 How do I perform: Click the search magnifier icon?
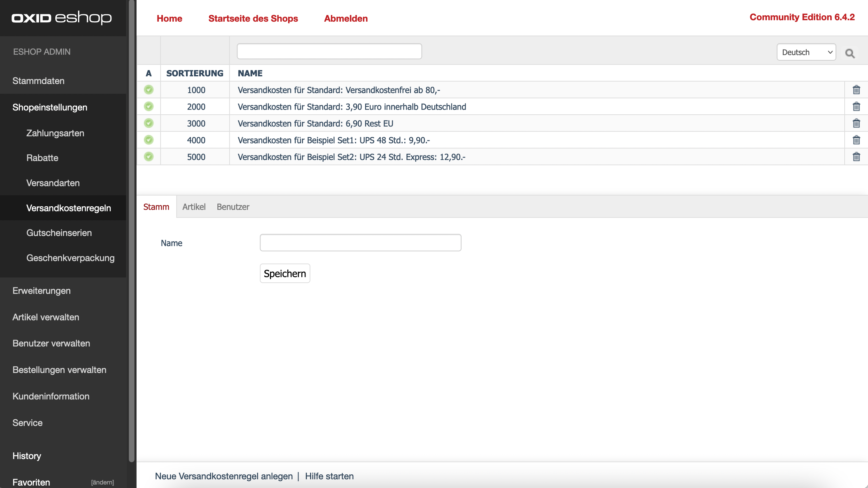850,53
